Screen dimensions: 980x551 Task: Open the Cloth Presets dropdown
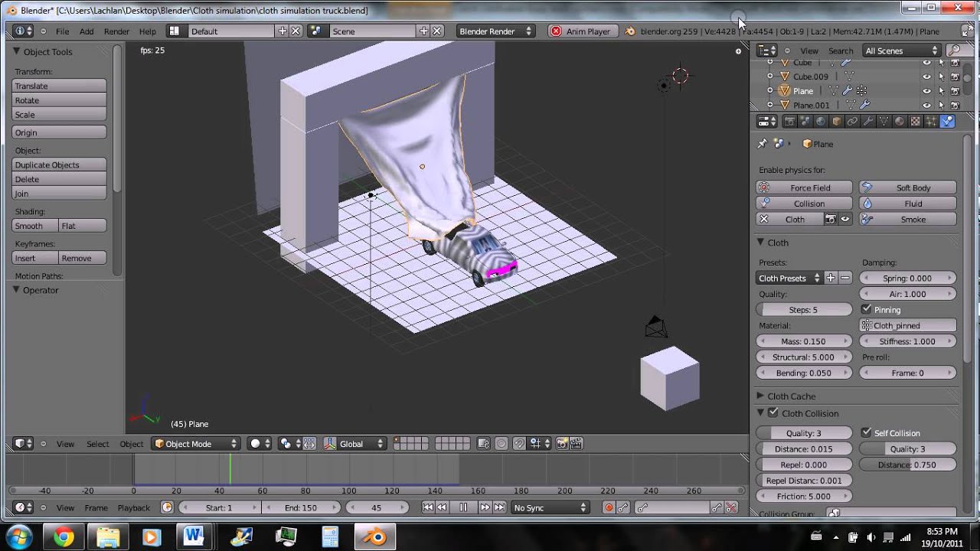789,278
